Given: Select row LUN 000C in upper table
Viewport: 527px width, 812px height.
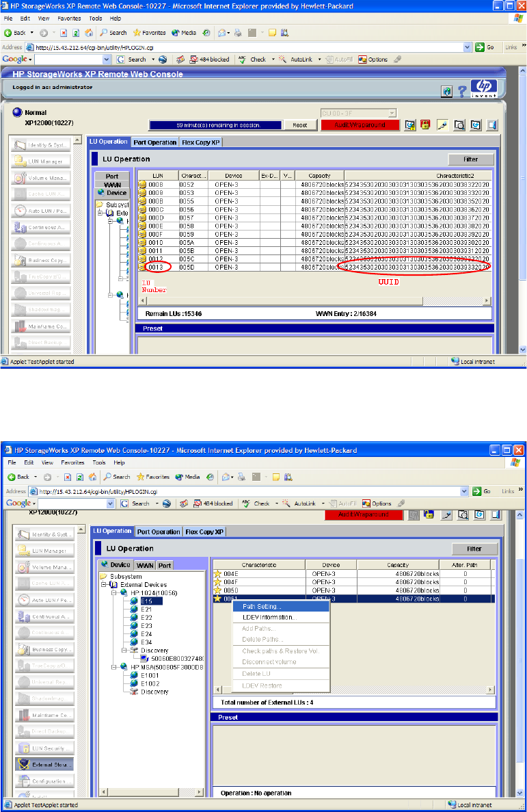Looking at the screenshot, I should tap(314, 210).
